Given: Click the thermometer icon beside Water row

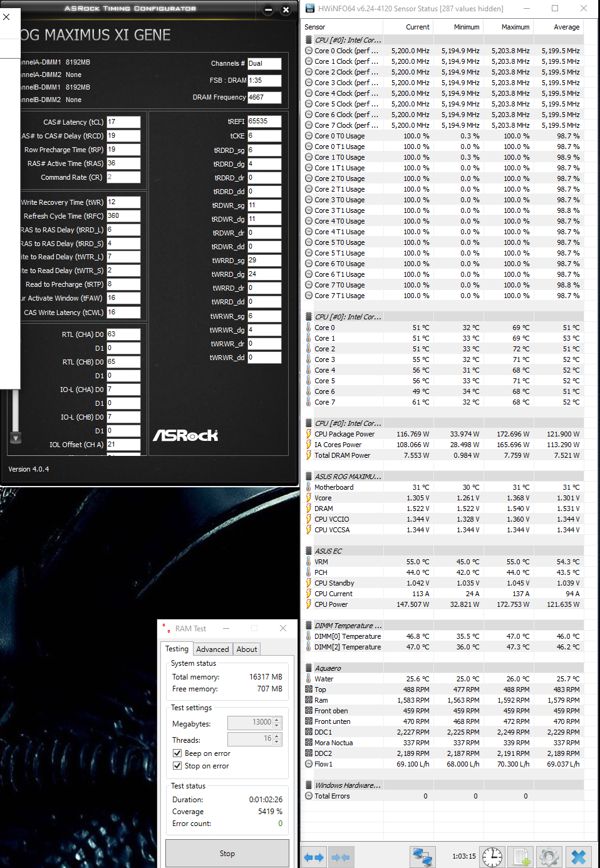Looking at the screenshot, I should (x=309, y=679).
